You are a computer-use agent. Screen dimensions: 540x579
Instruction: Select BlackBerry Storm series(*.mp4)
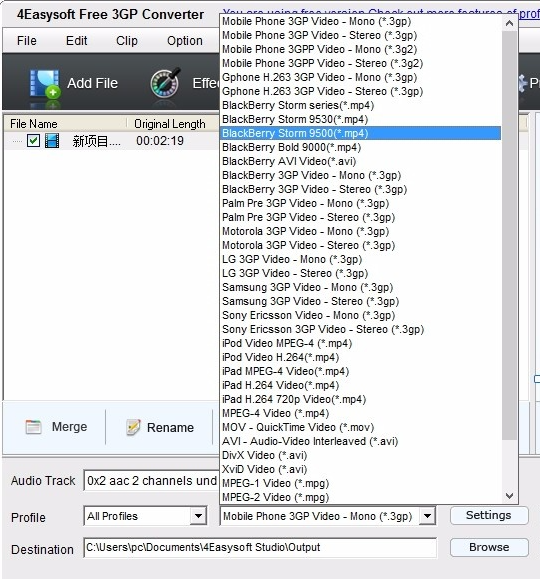click(360, 106)
